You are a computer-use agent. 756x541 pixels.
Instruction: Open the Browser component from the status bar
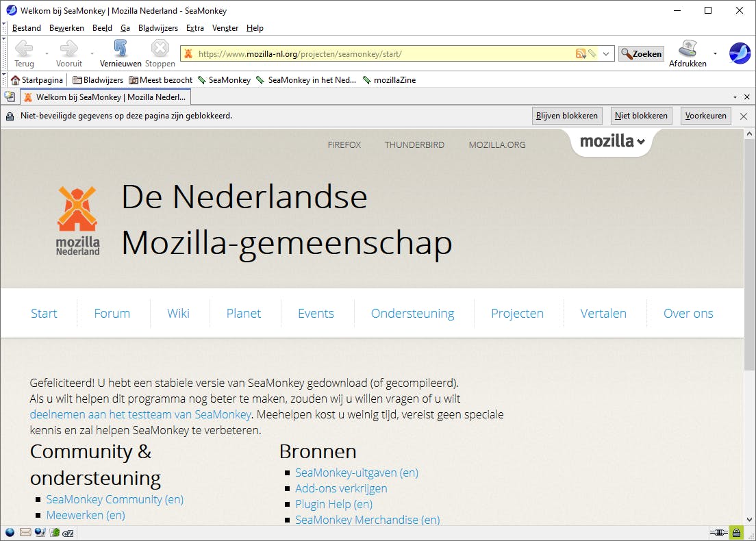(10, 532)
